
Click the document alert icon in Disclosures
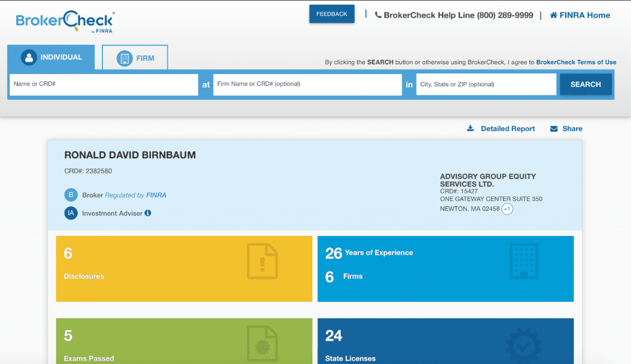[x=263, y=261]
